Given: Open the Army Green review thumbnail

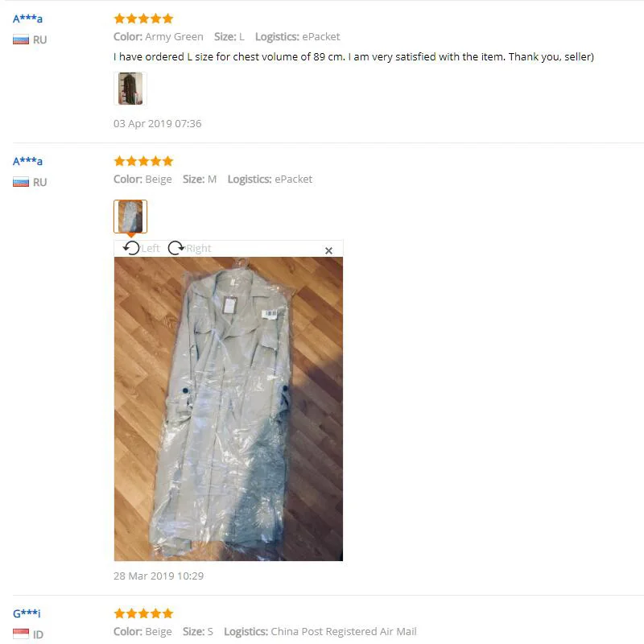Looking at the screenshot, I should 130,89.
